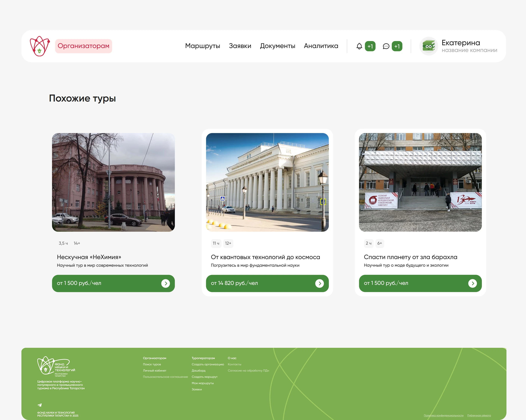Switch to the Аналитика section
The height and width of the screenshot is (420, 526).
point(321,46)
